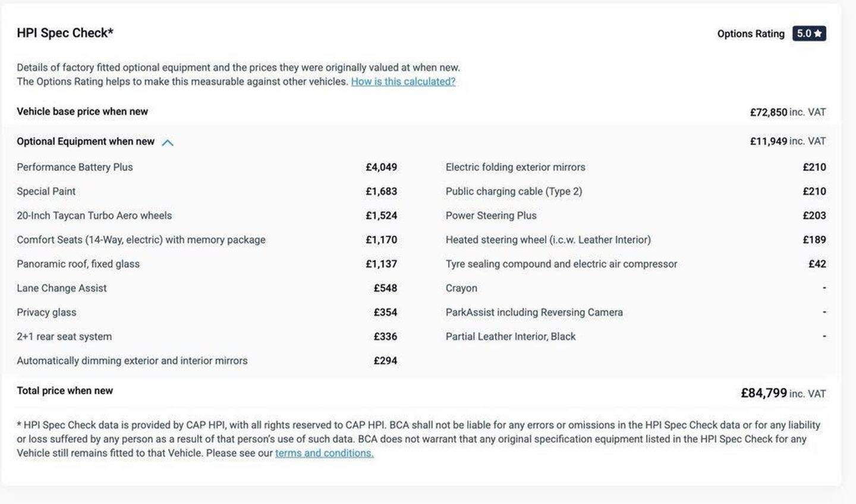Select the Performance Battery Plus row
The height and width of the screenshot is (504, 856).
click(x=75, y=167)
